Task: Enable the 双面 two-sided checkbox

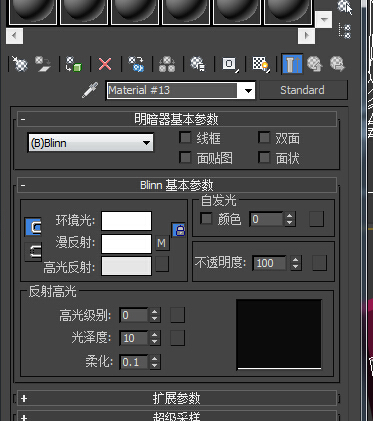Action: [x=264, y=137]
